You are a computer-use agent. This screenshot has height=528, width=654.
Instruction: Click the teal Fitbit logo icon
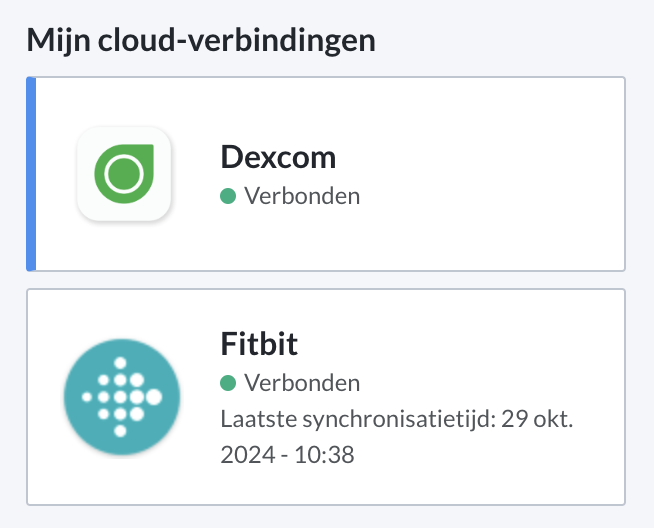pos(122,396)
